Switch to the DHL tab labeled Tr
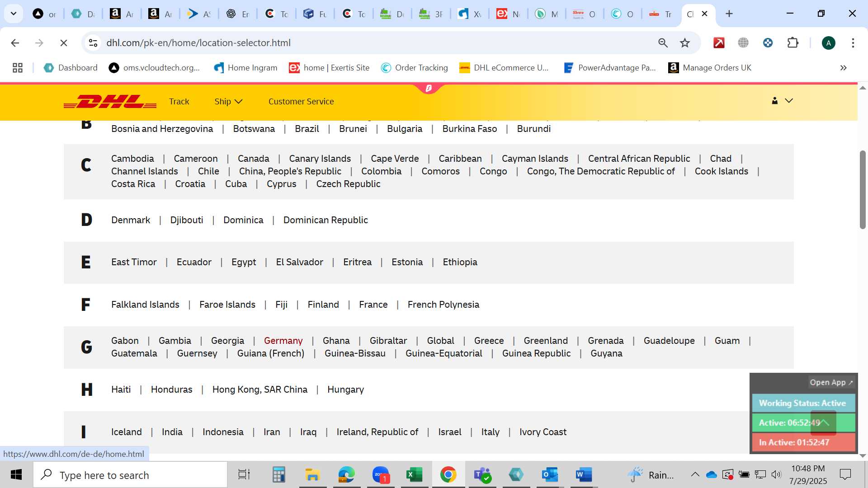 (x=660, y=14)
